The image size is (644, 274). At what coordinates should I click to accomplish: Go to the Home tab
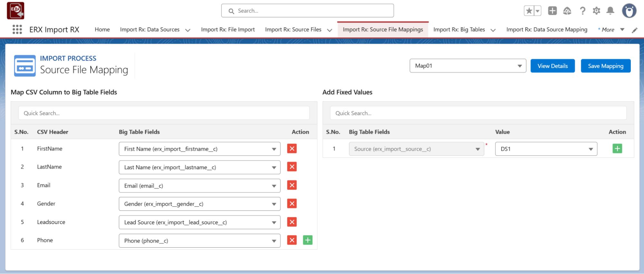point(102,30)
